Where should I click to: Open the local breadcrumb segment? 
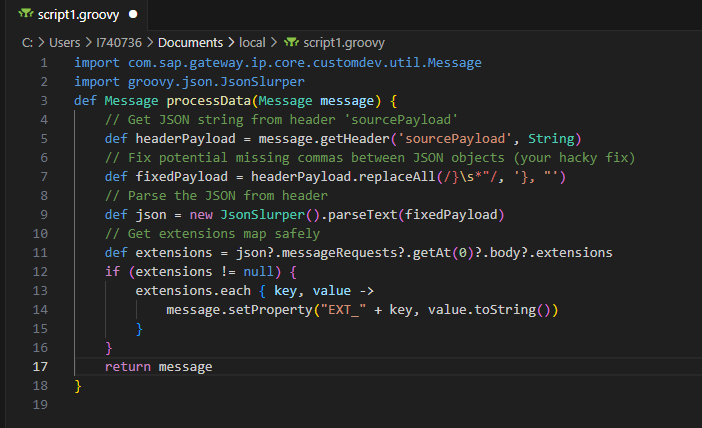point(252,43)
